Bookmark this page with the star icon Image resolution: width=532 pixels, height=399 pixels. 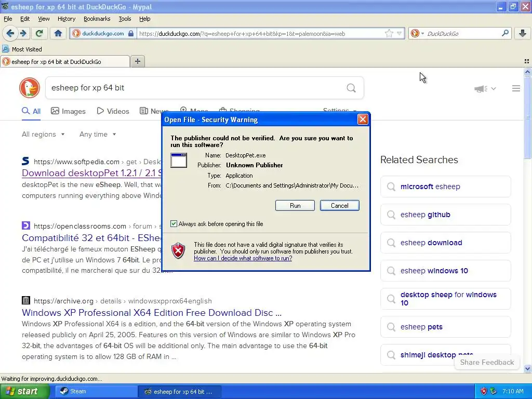(x=389, y=33)
